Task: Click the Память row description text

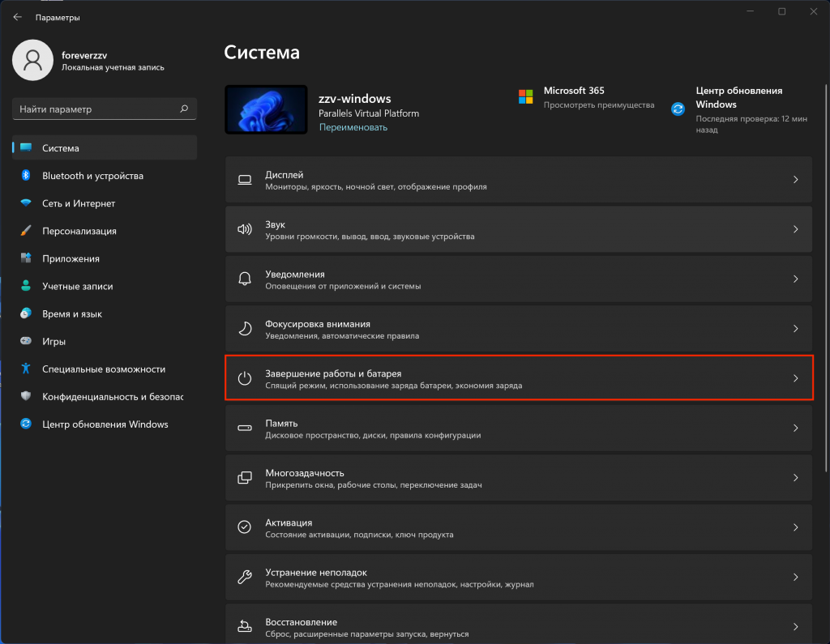Action: point(373,435)
